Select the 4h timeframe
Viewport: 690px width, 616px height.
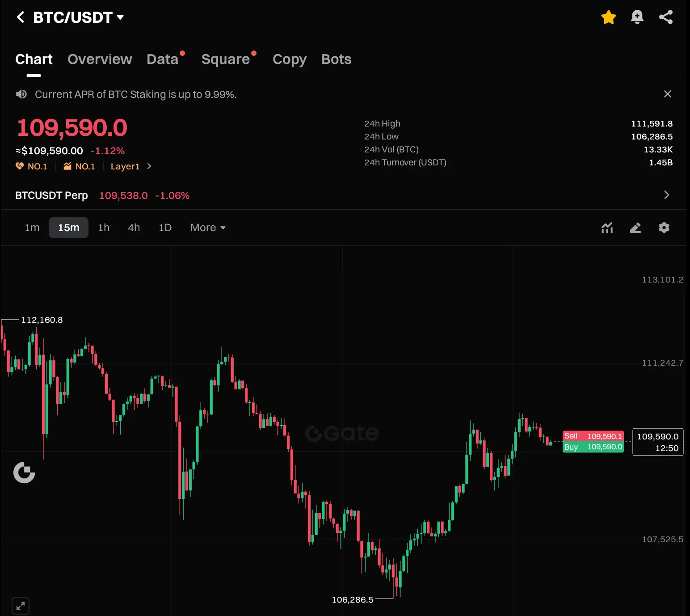tap(134, 228)
